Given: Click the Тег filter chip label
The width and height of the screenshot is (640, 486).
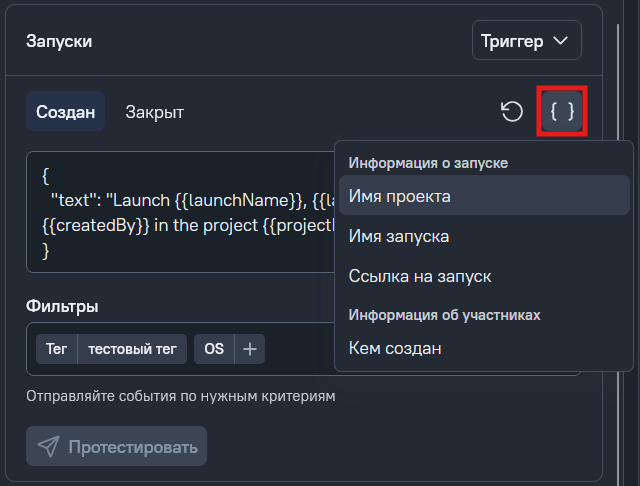Looking at the screenshot, I should [x=56, y=349].
